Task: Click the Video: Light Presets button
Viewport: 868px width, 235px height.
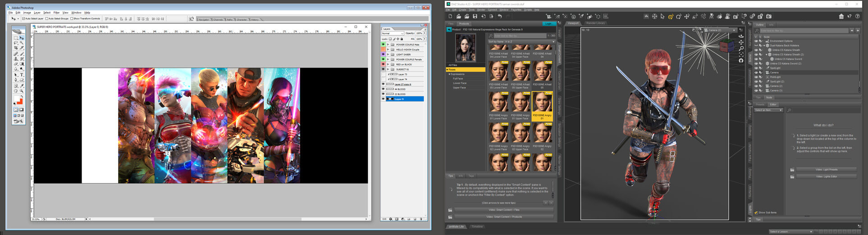Action: tap(826, 170)
